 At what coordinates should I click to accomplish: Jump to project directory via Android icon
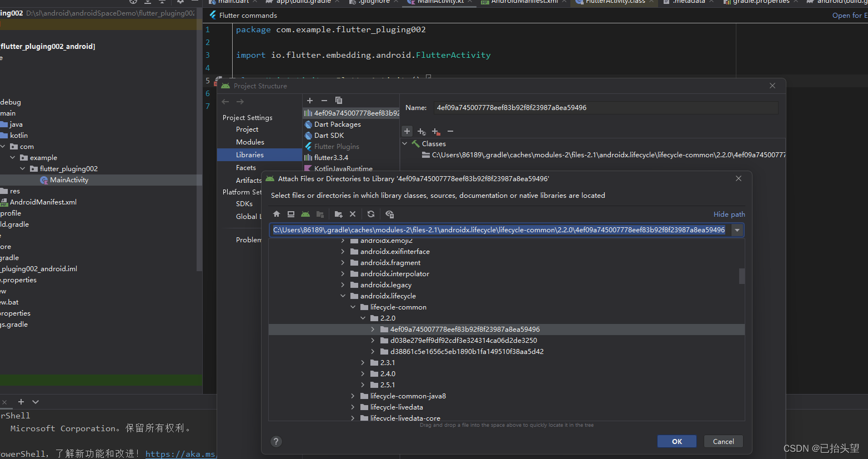(x=305, y=214)
